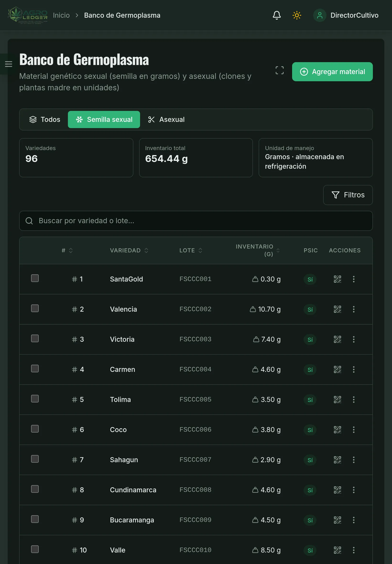Click the Inventario total 654.44 g card
392x564 pixels.
(196, 158)
